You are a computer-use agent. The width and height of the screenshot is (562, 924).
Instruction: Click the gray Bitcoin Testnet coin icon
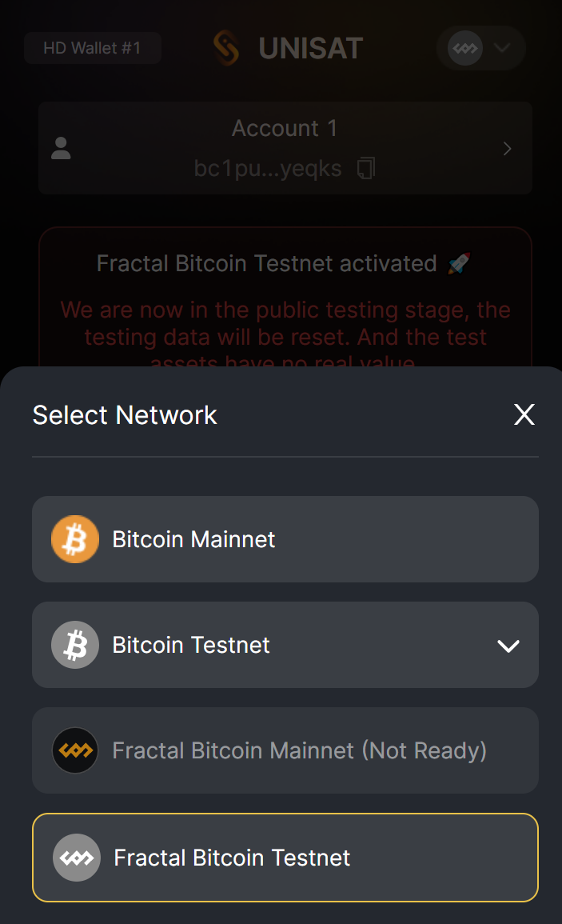75,645
